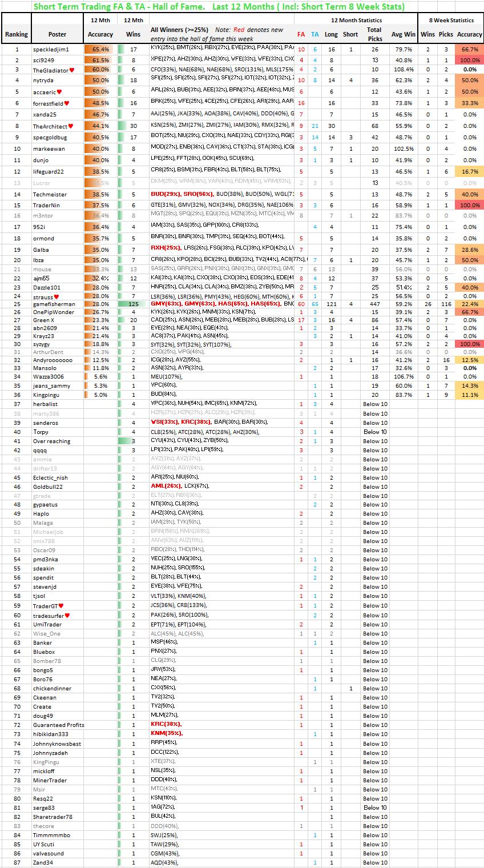This screenshot has height=868, width=484.
Task: Click poster name Johnnyknowsbest
Action: 57,744
